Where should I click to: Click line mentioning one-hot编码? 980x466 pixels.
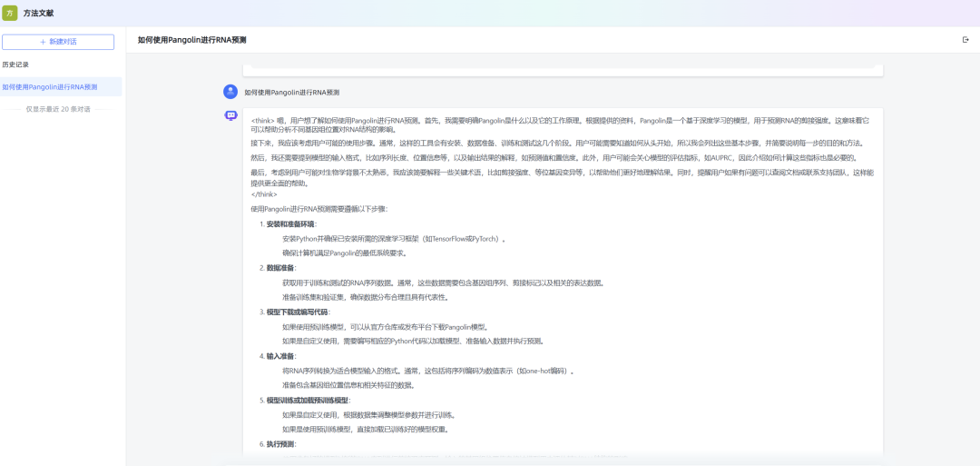[428, 371]
